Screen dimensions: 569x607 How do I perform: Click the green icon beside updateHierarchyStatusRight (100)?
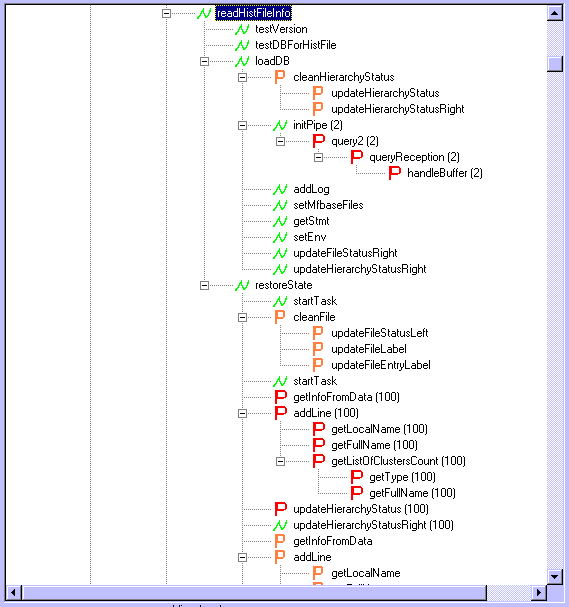tap(280, 525)
